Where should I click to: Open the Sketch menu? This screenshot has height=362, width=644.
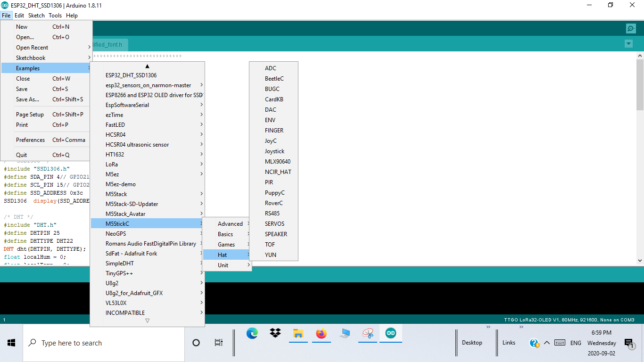click(36, 16)
